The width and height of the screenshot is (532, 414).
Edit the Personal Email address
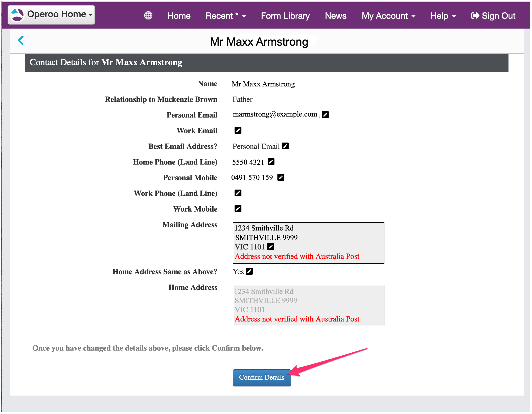(x=325, y=115)
